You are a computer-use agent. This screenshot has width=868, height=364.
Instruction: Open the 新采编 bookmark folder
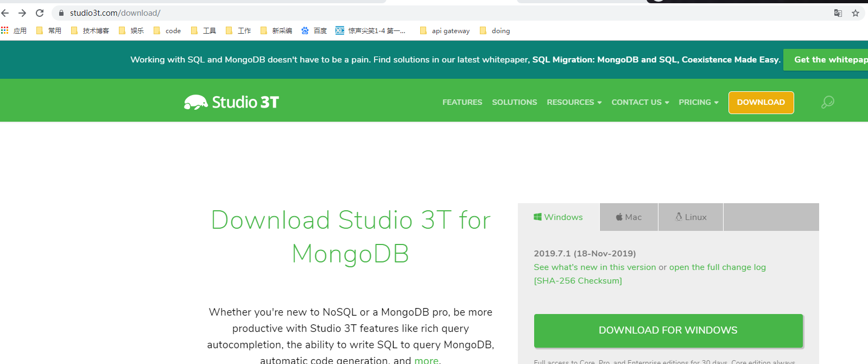[276, 30]
